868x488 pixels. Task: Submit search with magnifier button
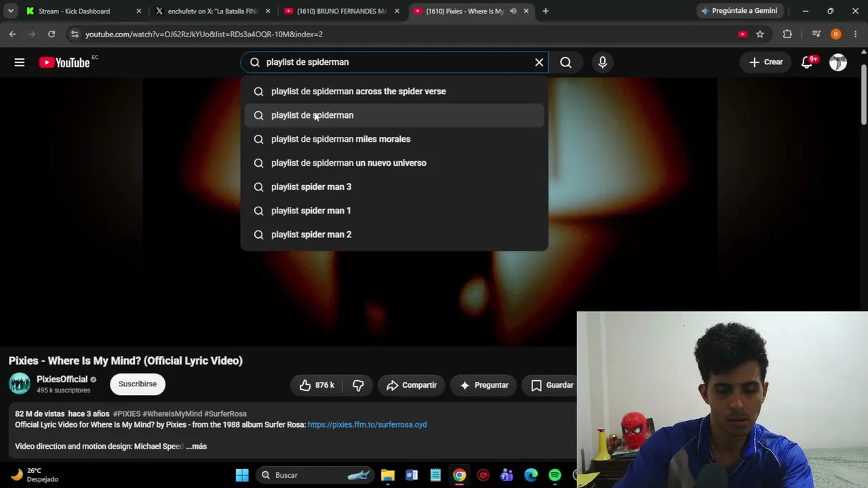pyautogui.click(x=566, y=62)
